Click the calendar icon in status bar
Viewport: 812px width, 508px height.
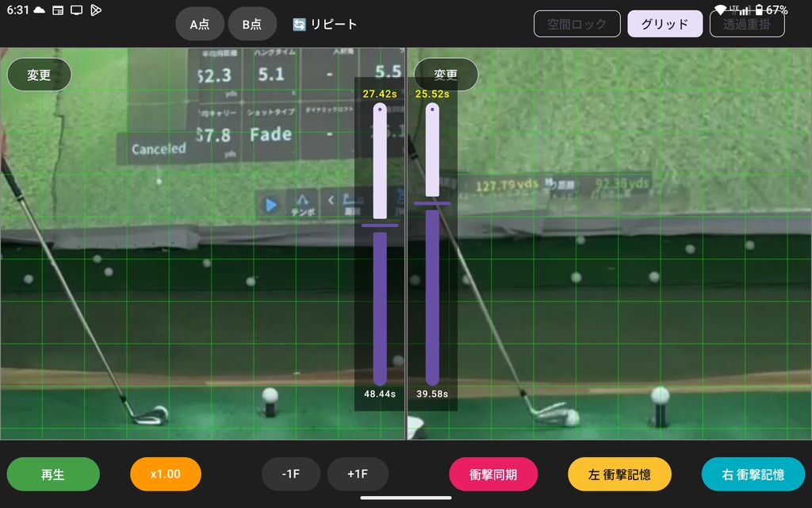tap(58, 10)
